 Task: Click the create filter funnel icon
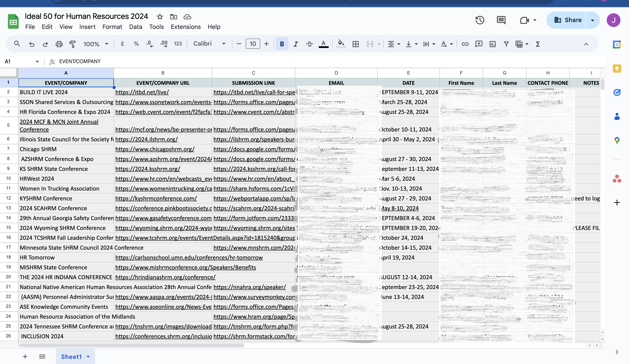point(506,44)
